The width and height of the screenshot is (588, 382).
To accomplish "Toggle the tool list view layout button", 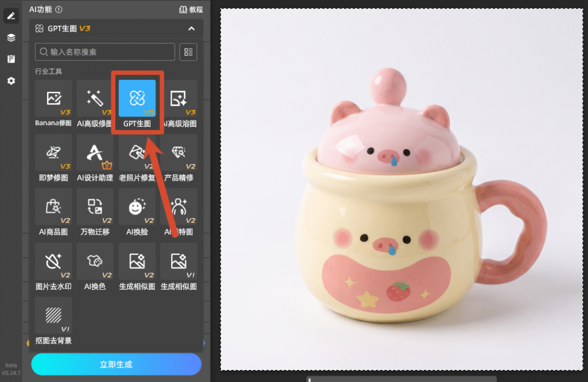I will pyautogui.click(x=188, y=52).
